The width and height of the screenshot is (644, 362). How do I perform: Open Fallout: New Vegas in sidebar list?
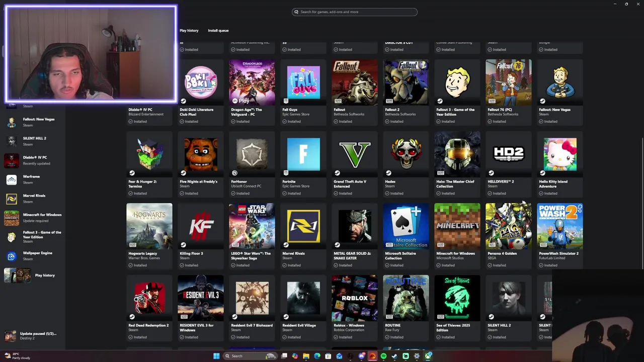point(33,122)
